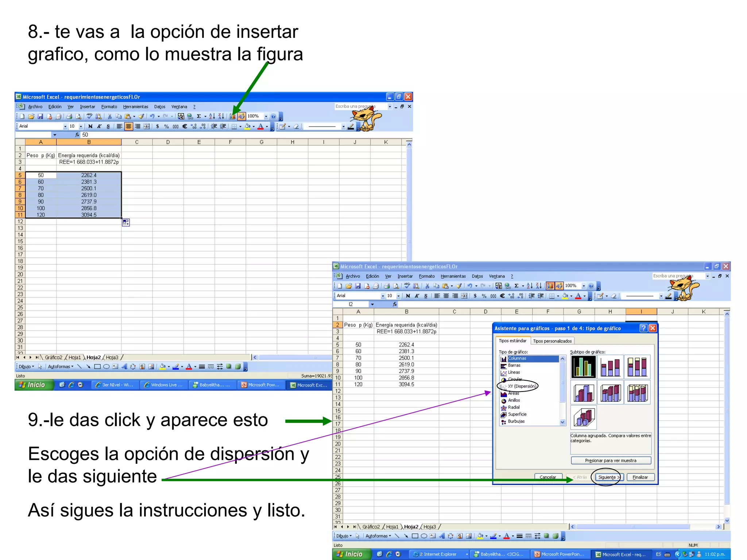Click the Siguiente > button
Screen dimensions: 747x560
pos(609,477)
